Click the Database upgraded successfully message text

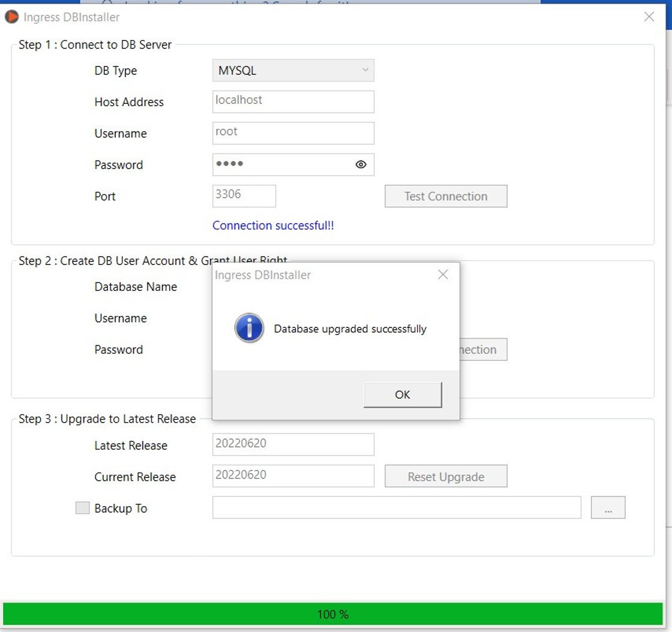(x=350, y=329)
